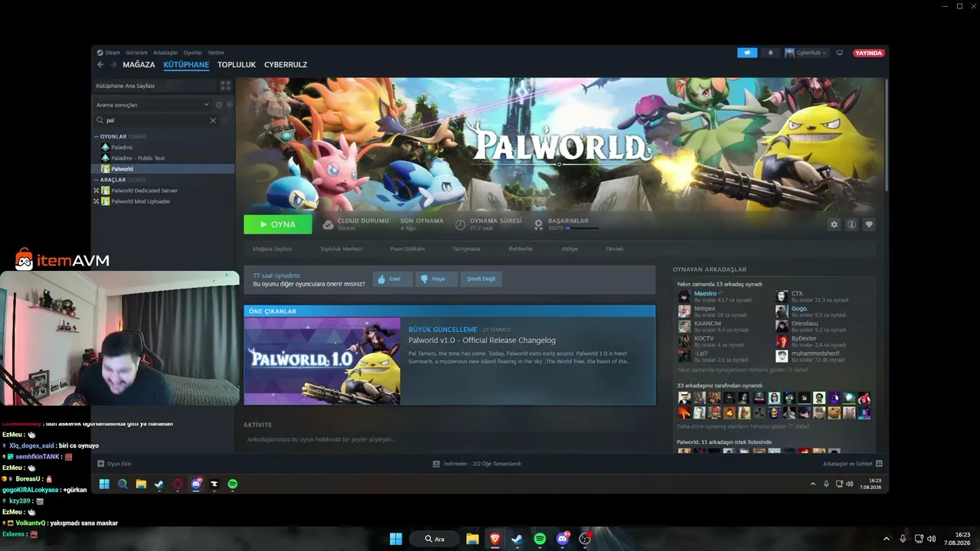Open the Tartışmalar link
Viewport: 980px width, 551px height.
[x=466, y=249]
